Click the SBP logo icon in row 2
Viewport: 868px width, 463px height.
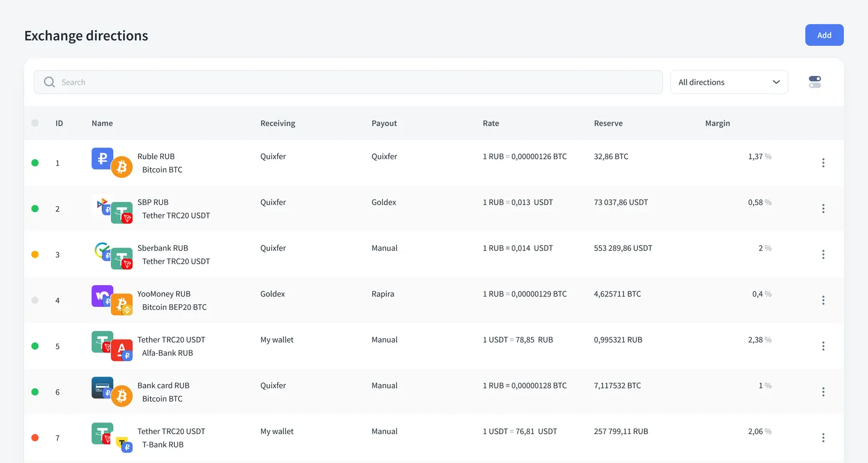[x=102, y=204]
